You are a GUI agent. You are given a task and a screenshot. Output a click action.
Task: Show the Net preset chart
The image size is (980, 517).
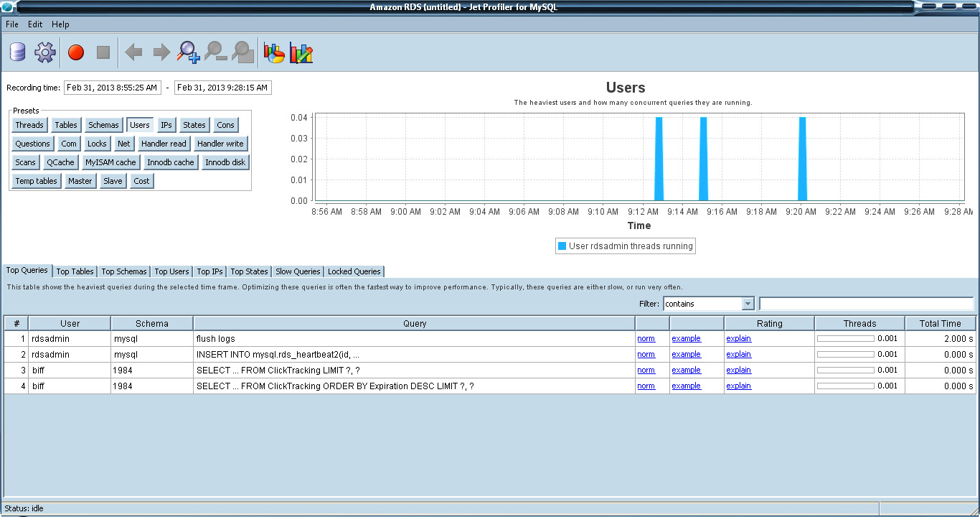click(124, 144)
